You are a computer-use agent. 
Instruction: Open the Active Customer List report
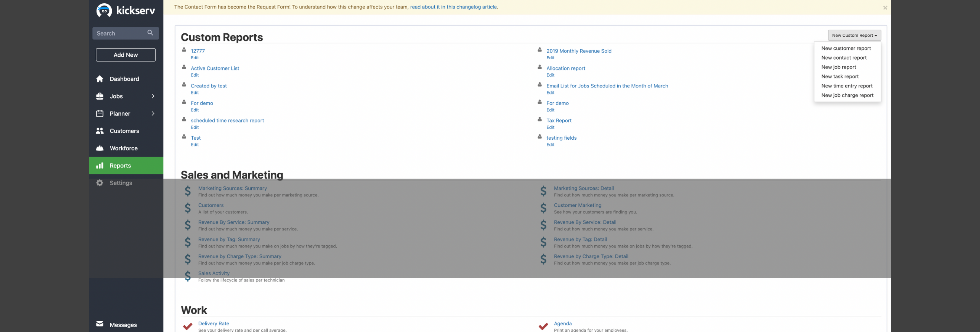tap(215, 69)
